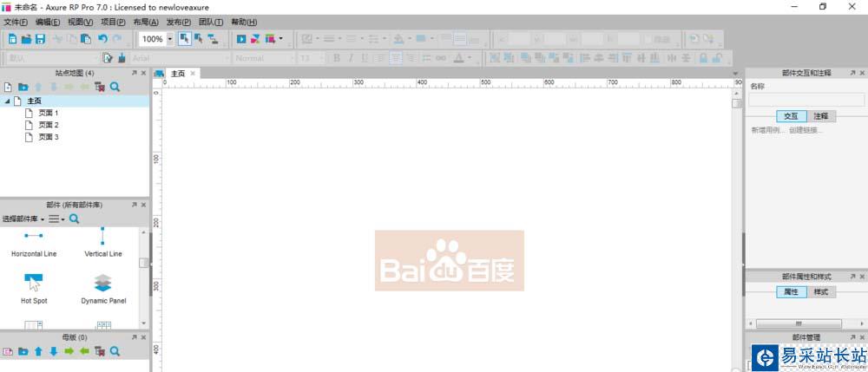The height and width of the screenshot is (372, 868).
Task: Add a folder in the 母版 panel
Action: 23,351
